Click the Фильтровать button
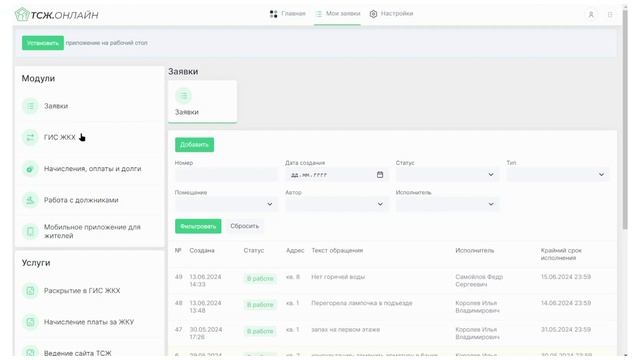640x360 pixels. click(198, 227)
